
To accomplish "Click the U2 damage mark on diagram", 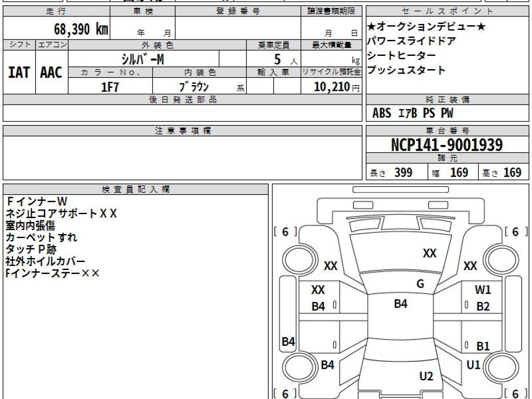I will click(426, 376).
